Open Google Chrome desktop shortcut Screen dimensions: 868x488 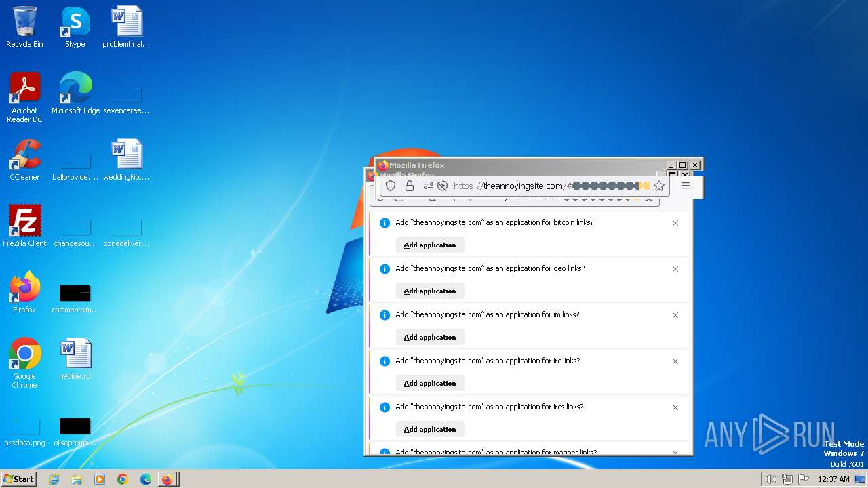[24, 363]
